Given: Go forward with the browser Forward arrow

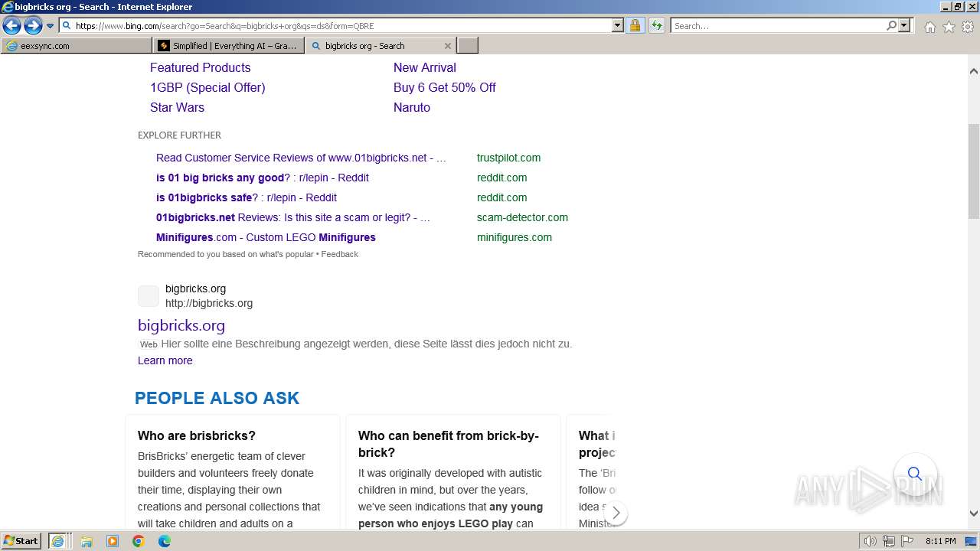Looking at the screenshot, I should pyautogui.click(x=33, y=26).
